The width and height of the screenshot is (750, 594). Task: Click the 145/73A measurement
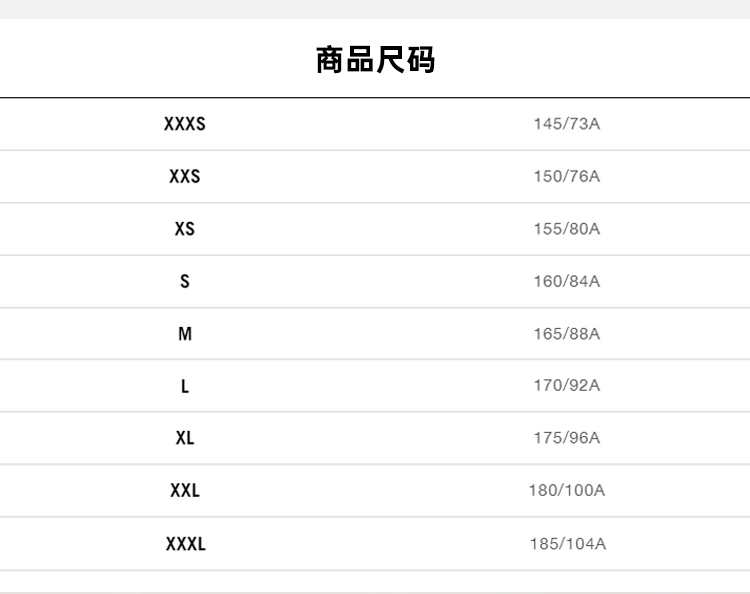566,124
